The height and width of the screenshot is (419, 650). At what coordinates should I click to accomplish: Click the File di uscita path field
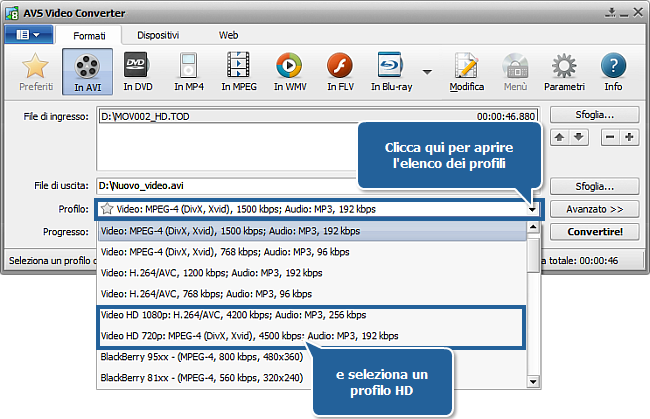[228, 186]
